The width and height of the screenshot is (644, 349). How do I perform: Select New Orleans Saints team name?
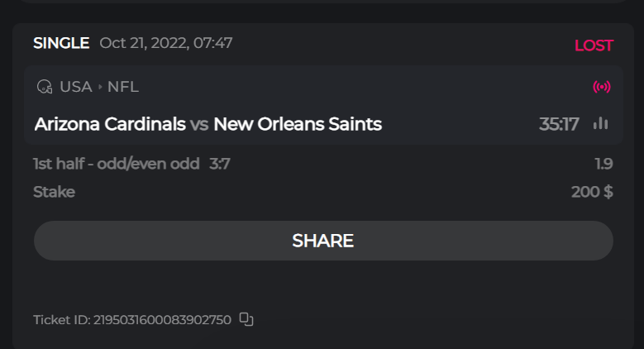point(298,124)
